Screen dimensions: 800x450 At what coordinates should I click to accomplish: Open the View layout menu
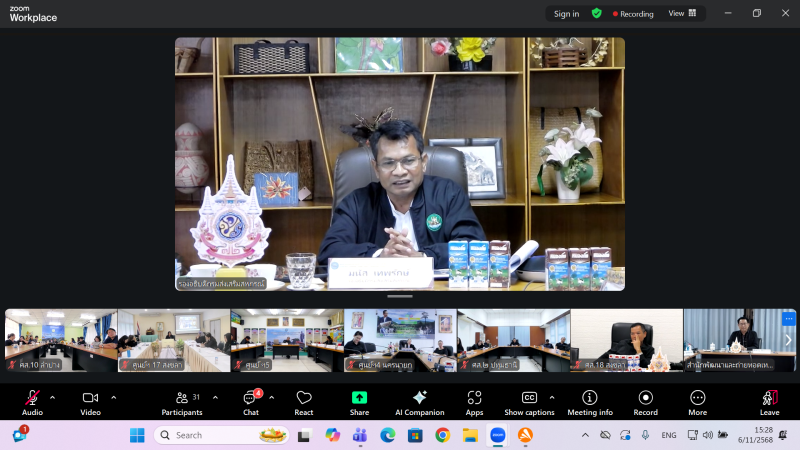682,14
